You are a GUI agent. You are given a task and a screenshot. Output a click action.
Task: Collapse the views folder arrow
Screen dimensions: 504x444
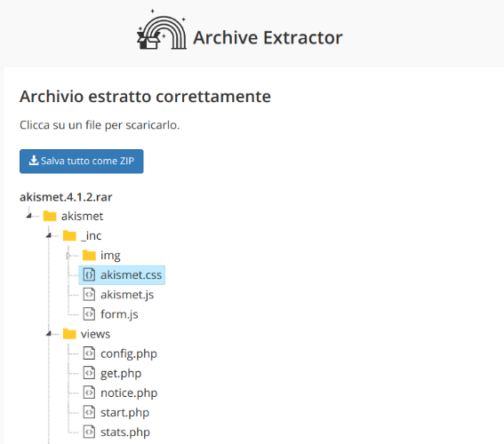pos(49,334)
